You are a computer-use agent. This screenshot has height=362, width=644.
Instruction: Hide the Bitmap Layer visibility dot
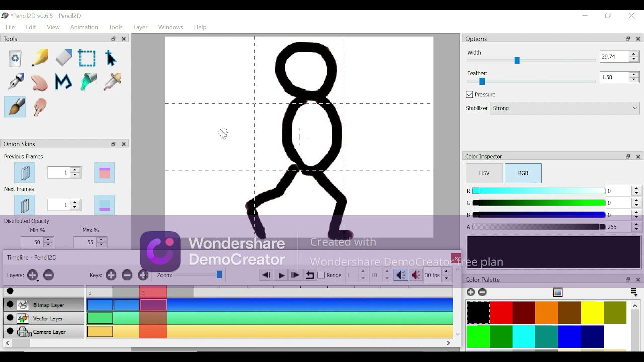(x=10, y=305)
